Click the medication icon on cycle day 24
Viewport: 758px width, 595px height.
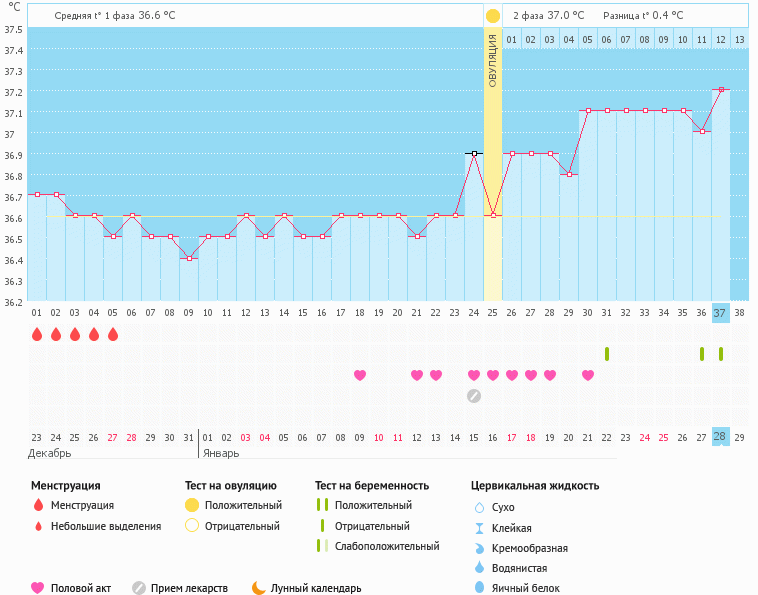pos(474,395)
